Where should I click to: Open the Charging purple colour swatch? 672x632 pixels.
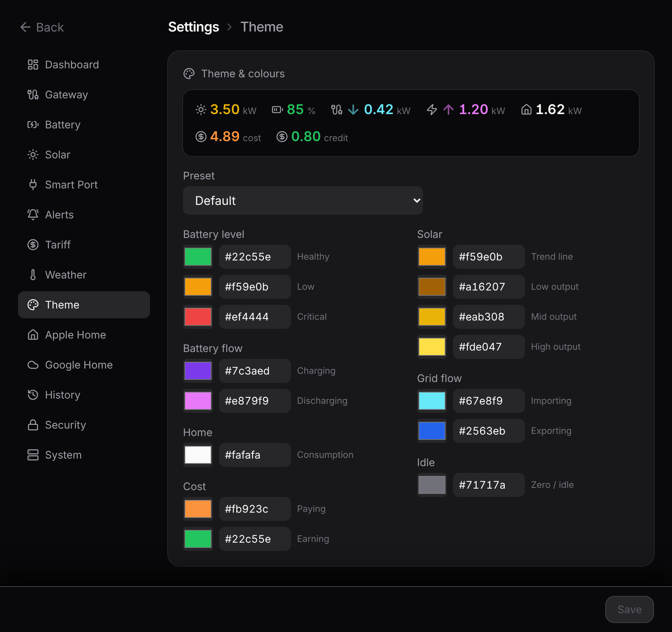click(198, 371)
